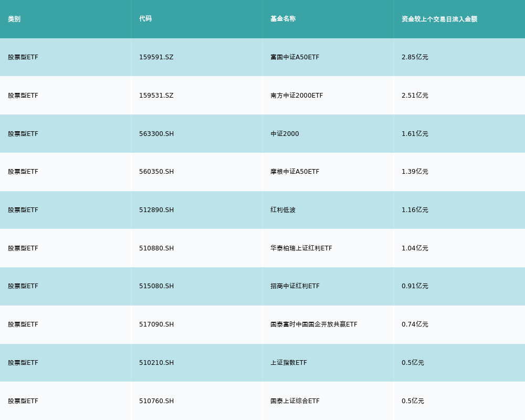Click fund name 国泰上证综合ETF
This screenshot has width=525, height=420.
295,401
